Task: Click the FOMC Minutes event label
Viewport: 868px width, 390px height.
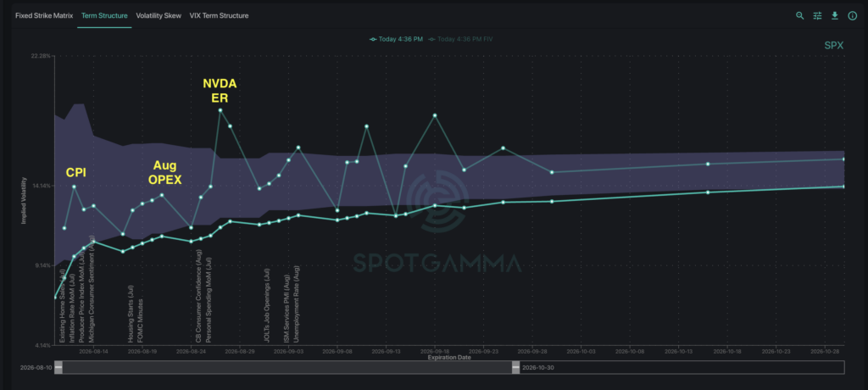Action: [141, 320]
